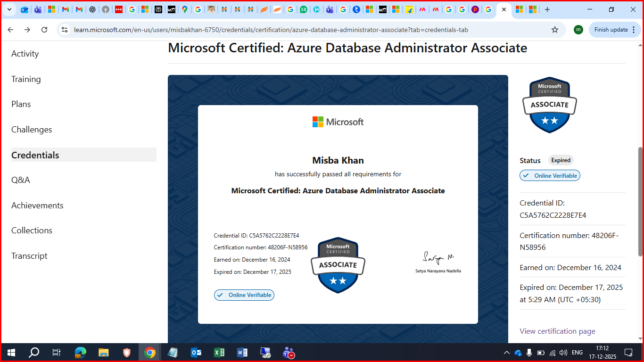Open the Windows Start menu
The width and height of the screenshot is (644, 362).
click(x=11, y=353)
